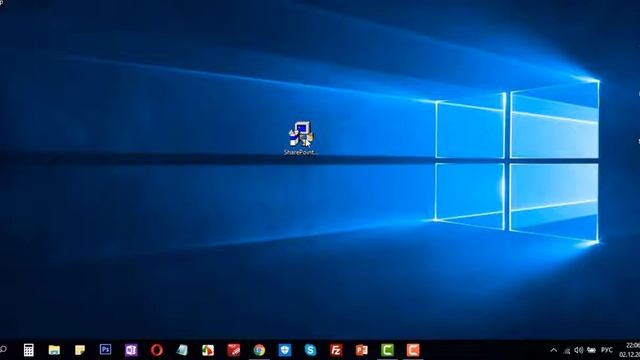
Task: Open the network status tray icon
Action: tap(567, 350)
